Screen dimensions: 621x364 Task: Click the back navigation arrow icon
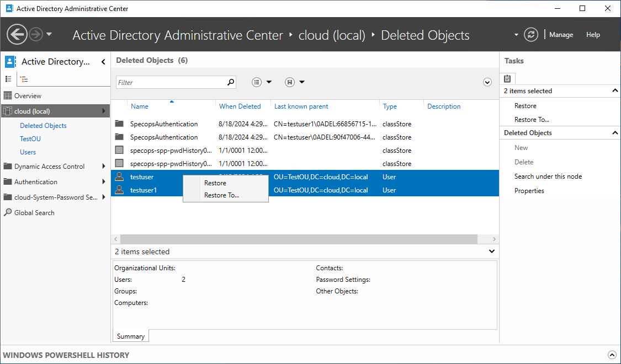click(x=17, y=34)
